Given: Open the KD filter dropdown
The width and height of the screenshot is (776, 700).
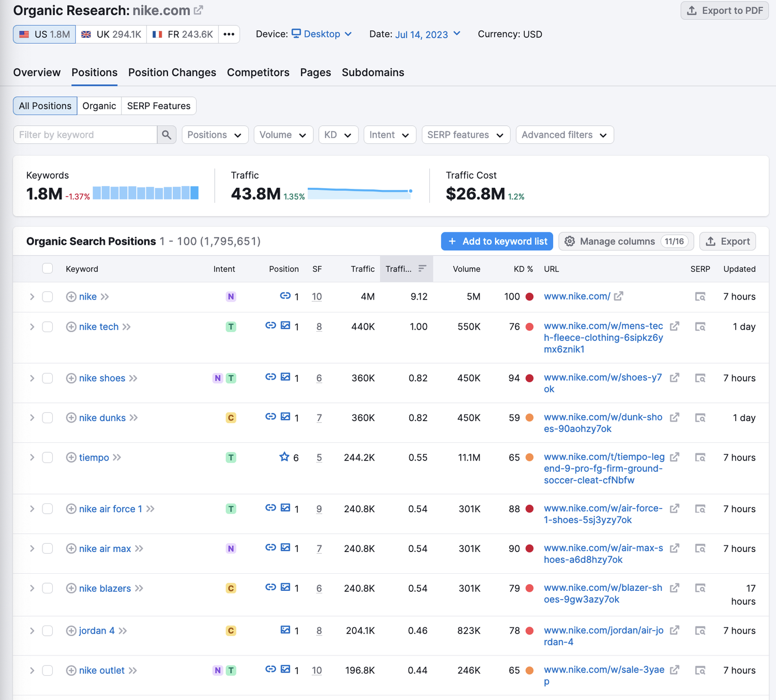Looking at the screenshot, I should click(x=338, y=135).
